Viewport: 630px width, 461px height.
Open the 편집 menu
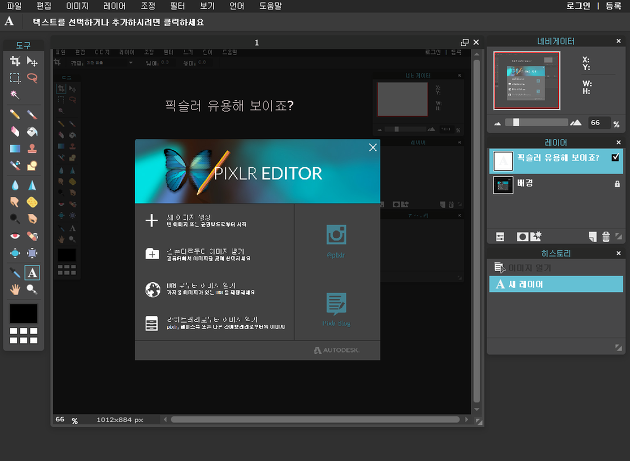pos(44,6)
